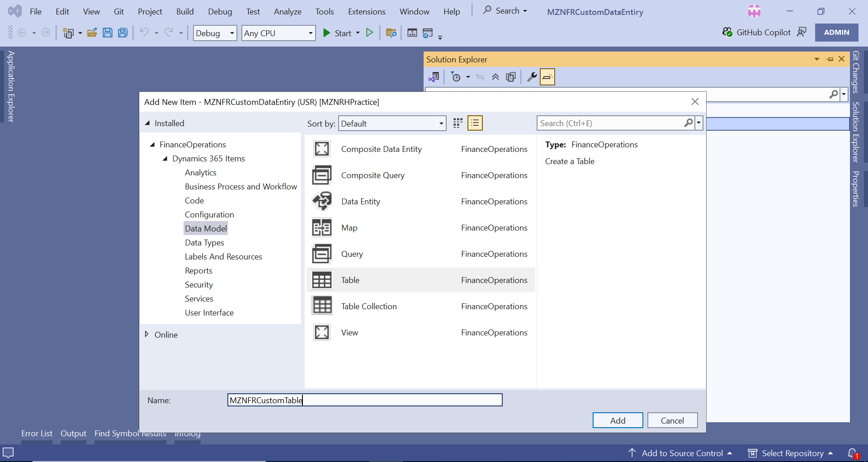Click the Save file toolbar icon
The height and width of the screenshot is (462, 868).
pos(108,33)
